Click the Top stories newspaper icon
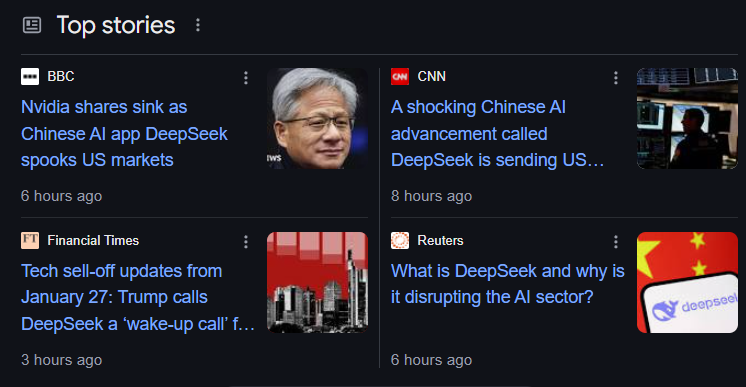746x387 pixels. (x=32, y=25)
